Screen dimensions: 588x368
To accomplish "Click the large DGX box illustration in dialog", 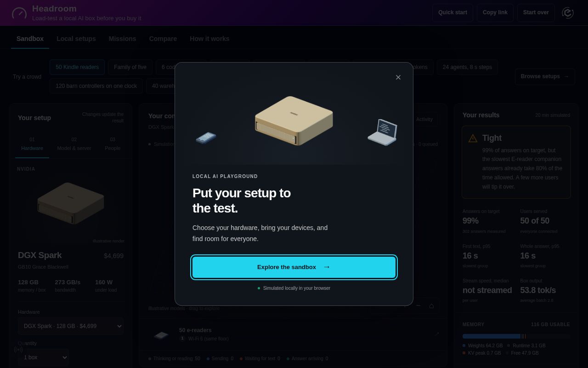I will click(294, 121).
